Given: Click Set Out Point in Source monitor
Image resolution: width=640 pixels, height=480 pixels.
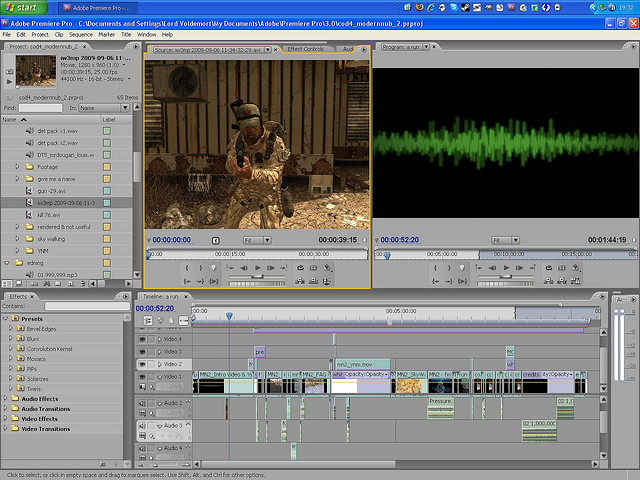Looking at the screenshot, I should click(x=200, y=268).
